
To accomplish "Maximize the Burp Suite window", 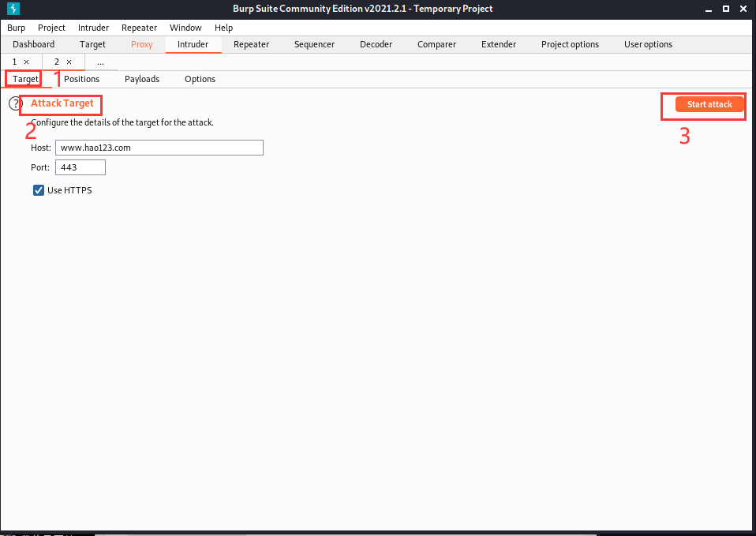I will pos(726,9).
